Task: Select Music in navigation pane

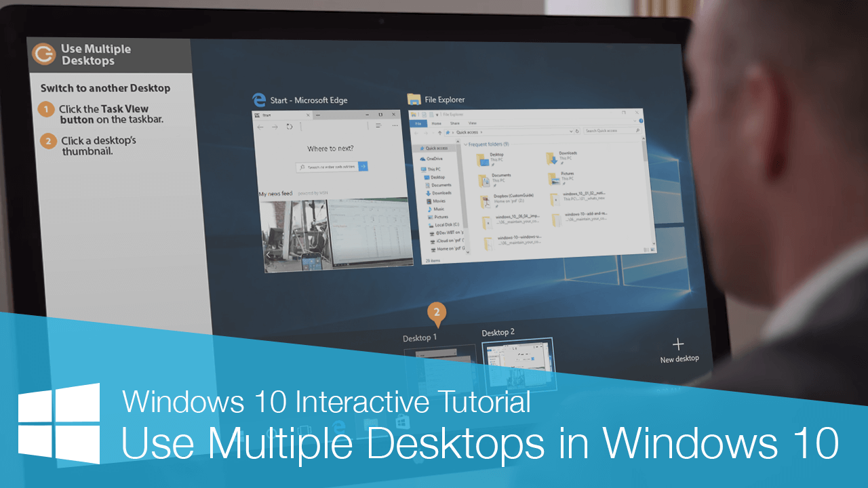Action: 437,209
